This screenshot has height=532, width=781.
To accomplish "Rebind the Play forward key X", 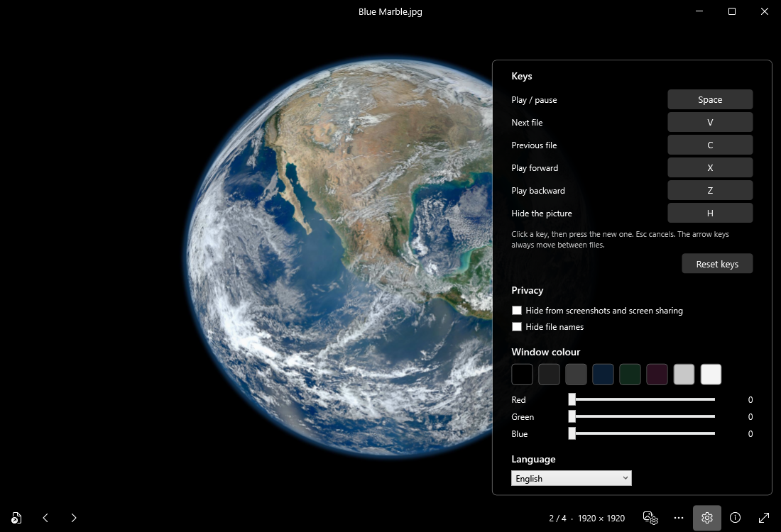I will [x=710, y=167].
